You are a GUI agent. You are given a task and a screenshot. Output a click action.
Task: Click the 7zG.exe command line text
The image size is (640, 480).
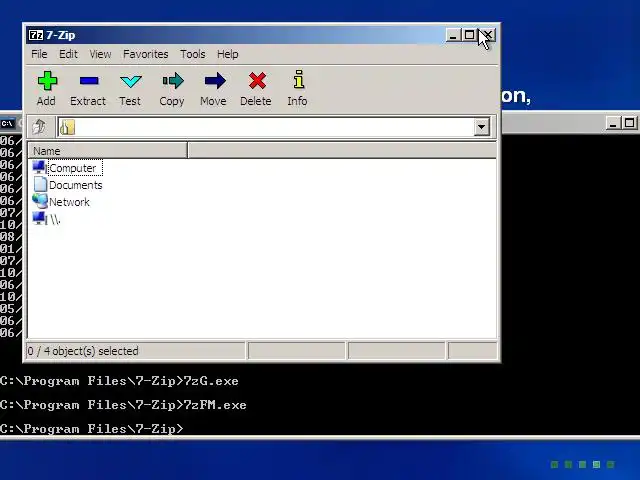click(211, 381)
